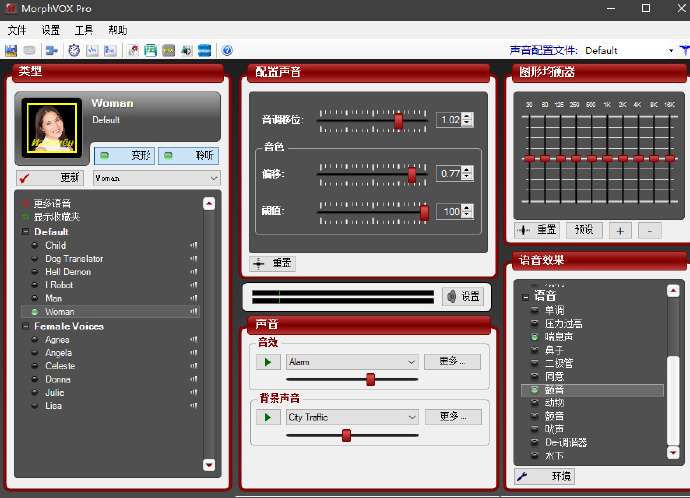This screenshot has height=498, width=690.
Task: Toggle the 聆听 (listen) button
Action: coord(188,155)
